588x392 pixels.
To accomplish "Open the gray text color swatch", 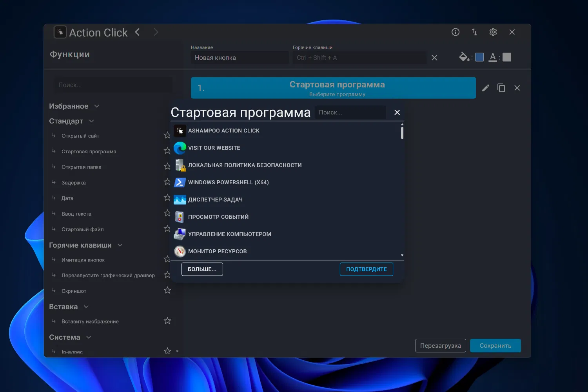I will click(507, 57).
